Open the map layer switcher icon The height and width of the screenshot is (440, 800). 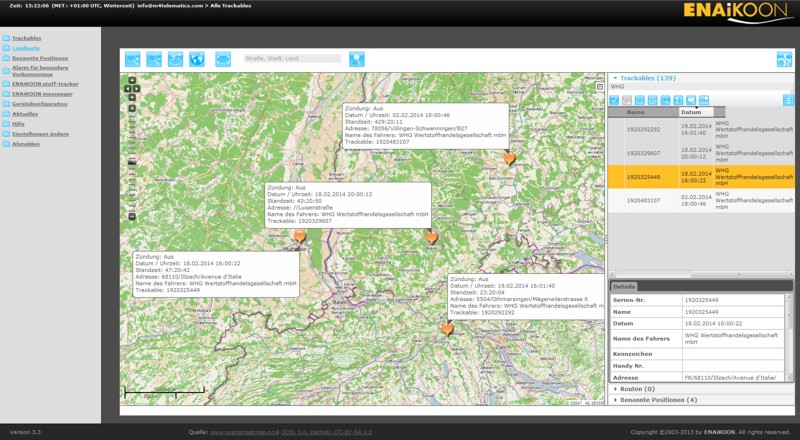coord(600,87)
